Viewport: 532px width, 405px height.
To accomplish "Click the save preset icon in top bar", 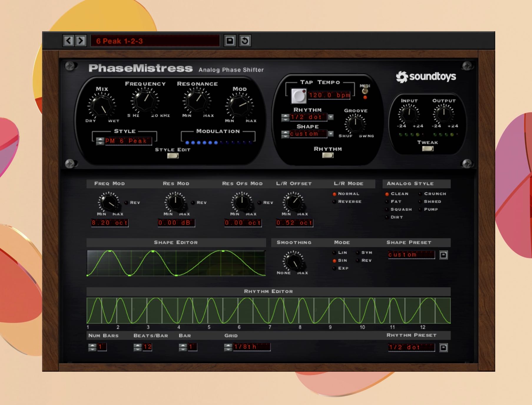I will tap(230, 41).
